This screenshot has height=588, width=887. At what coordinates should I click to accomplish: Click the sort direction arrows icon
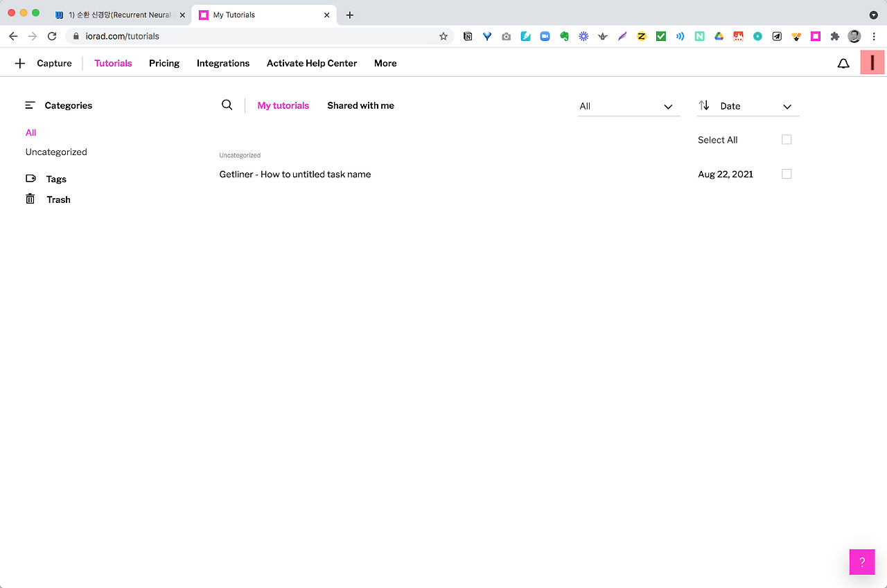coord(704,105)
